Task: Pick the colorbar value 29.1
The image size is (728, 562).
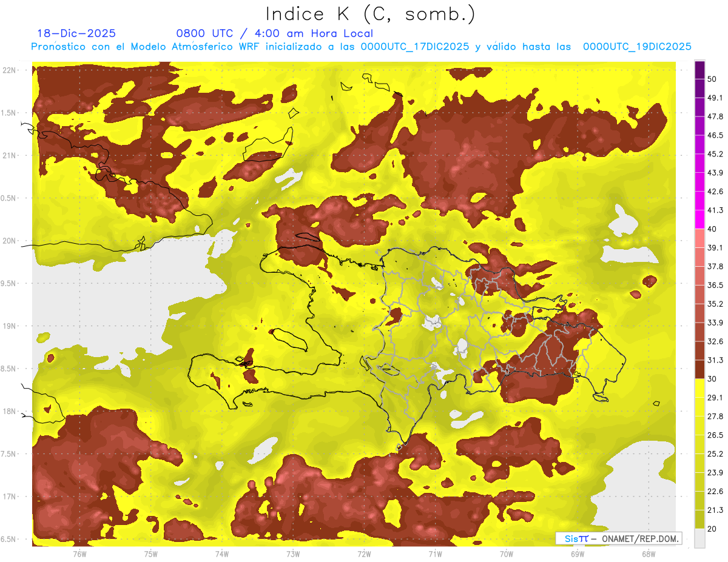Action: coord(716,397)
